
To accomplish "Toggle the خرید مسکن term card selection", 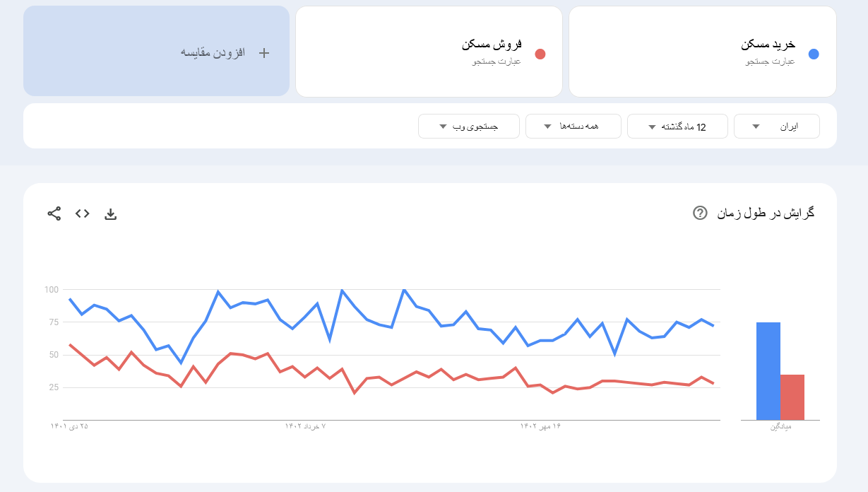I will click(x=702, y=51).
